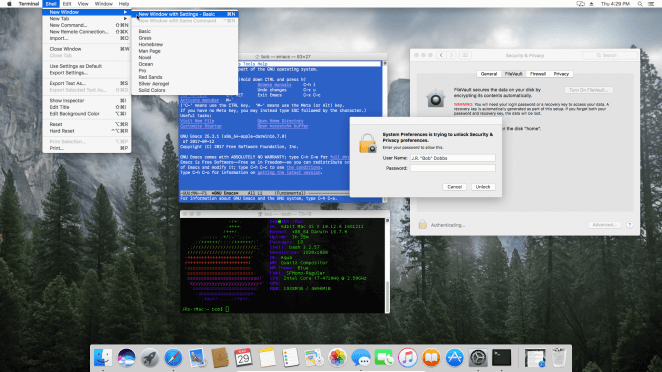Screen dimensions: 662x372
Task: Open iBooks orange icon in dock
Action: [x=431, y=358]
